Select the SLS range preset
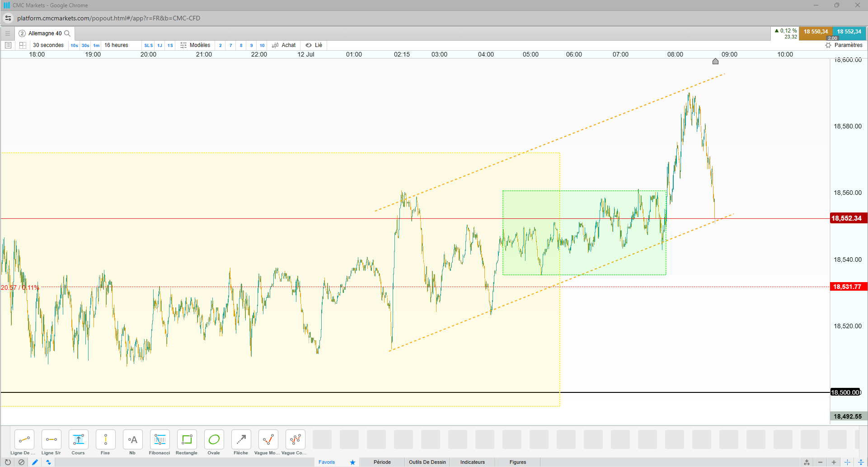Screen dimensions: 868x467 click(149, 46)
